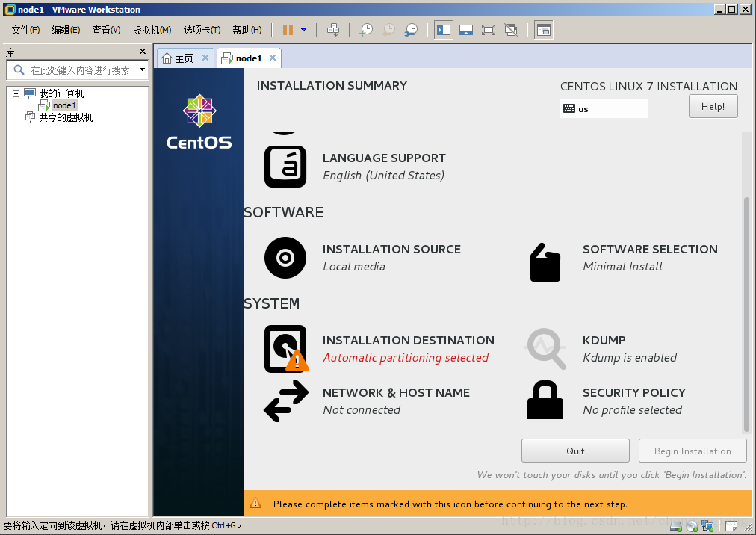The width and height of the screenshot is (756, 535).
Task: Open SECURITY POLICY lock icon
Action: coord(545,400)
